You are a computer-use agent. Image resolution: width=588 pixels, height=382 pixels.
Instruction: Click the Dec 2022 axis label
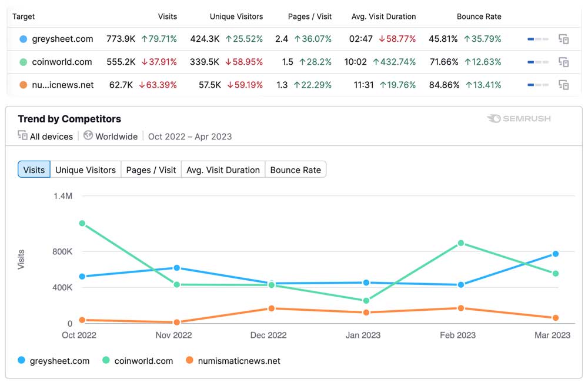pos(269,335)
